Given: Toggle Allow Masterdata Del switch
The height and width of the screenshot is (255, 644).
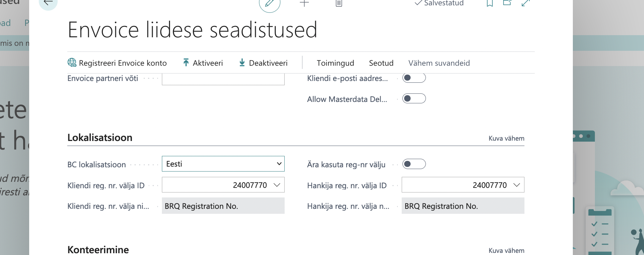Looking at the screenshot, I should pos(414,98).
